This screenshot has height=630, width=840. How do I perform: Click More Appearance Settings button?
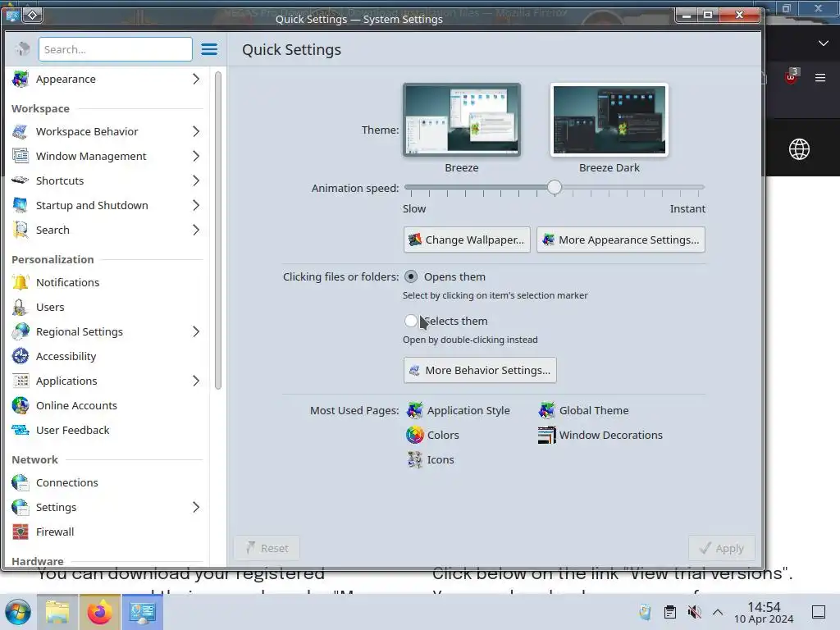tap(621, 240)
